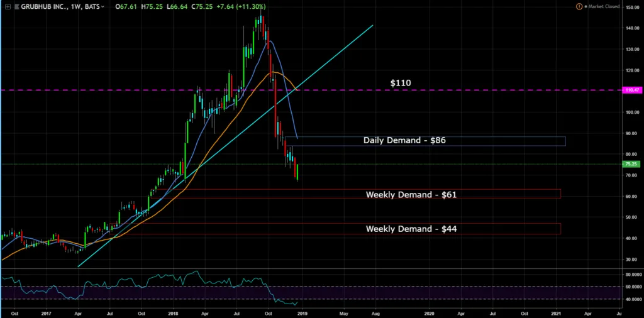Click the green 75.25 current price tag
The width and height of the screenshot is (644, 318).
[x=631, y=164]
